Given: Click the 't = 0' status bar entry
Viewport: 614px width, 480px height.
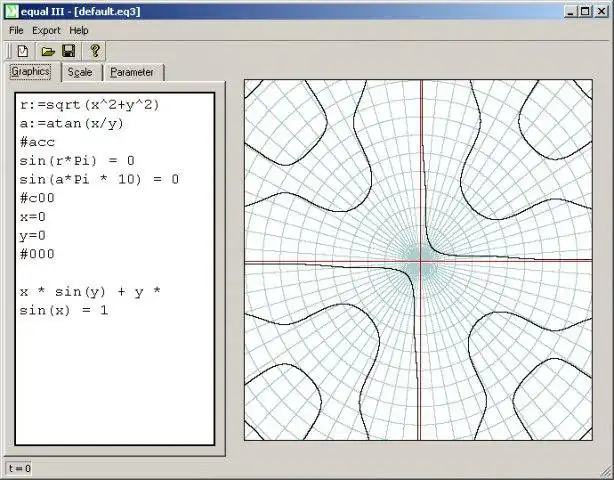Looking at the screenshot, I should click(19, 469).
